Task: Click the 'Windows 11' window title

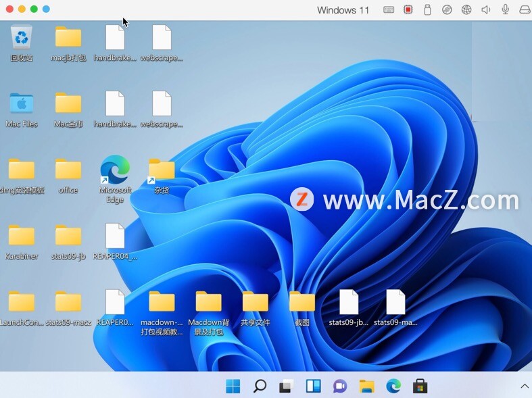Action: click(x=343, y=10)
